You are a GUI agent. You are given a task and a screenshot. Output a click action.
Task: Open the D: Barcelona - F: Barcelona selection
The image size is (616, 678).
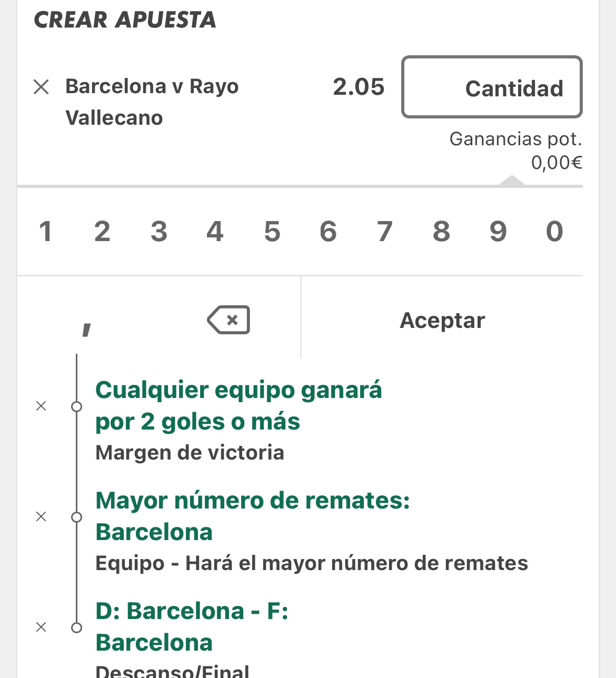coord(192,626)
